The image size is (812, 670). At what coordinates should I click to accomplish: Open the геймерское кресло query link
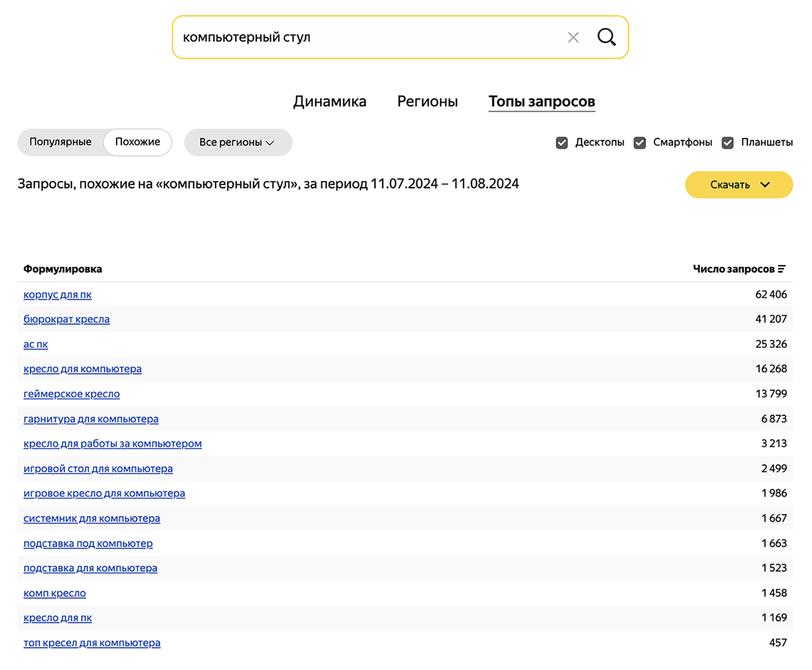[71, 394]
